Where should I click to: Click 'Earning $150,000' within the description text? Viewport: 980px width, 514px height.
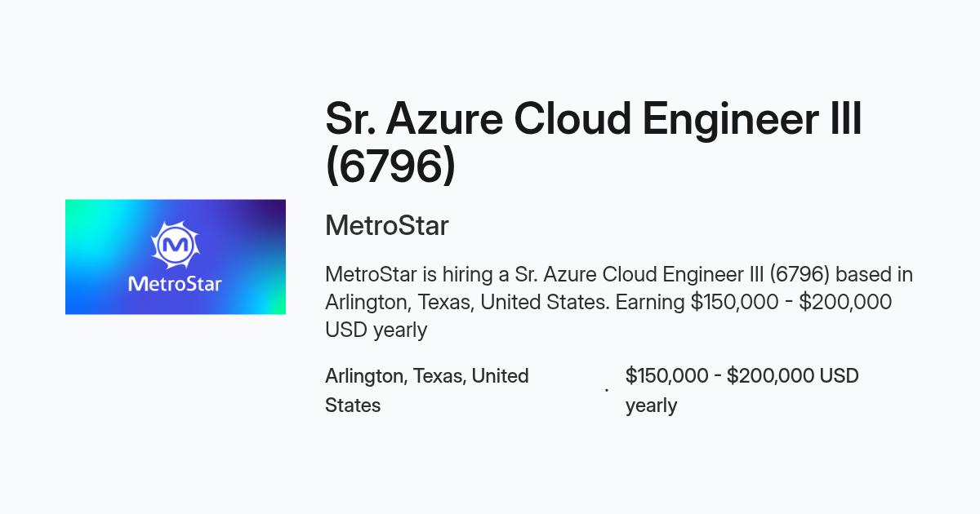click(697, 302)
